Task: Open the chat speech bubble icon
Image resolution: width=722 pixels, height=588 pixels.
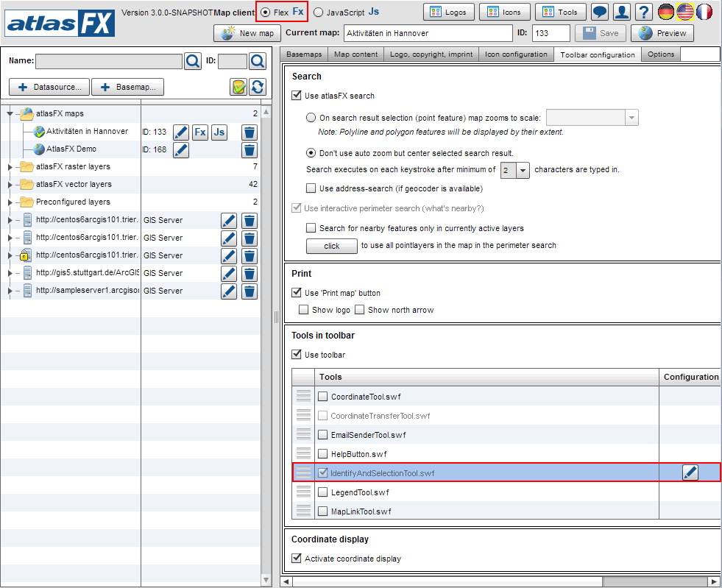Action: pyautogui.click(x=600, y=12)
